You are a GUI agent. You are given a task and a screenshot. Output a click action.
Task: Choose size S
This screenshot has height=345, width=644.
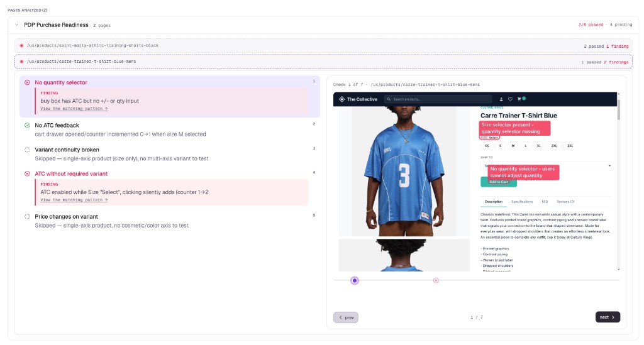click(x=500, y=146)
